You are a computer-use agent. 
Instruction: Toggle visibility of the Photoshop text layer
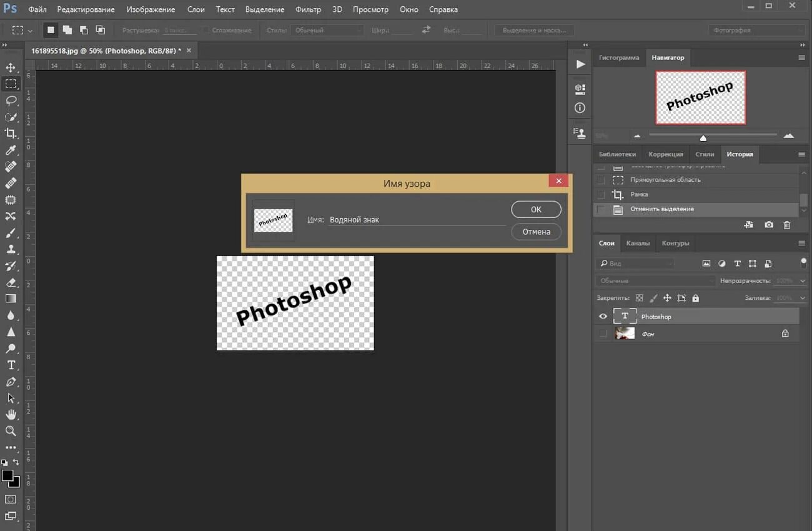coord(603,317)
